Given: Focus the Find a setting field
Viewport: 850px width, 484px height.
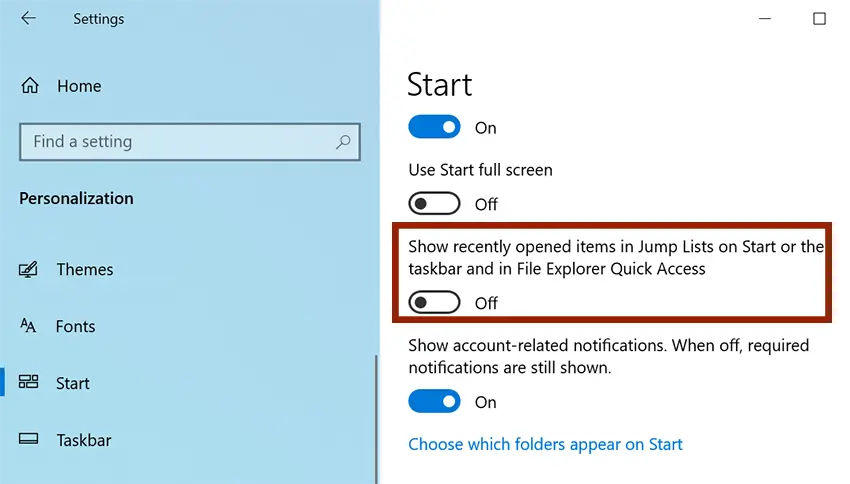Looking at the screenshot, I should (190, 142).
